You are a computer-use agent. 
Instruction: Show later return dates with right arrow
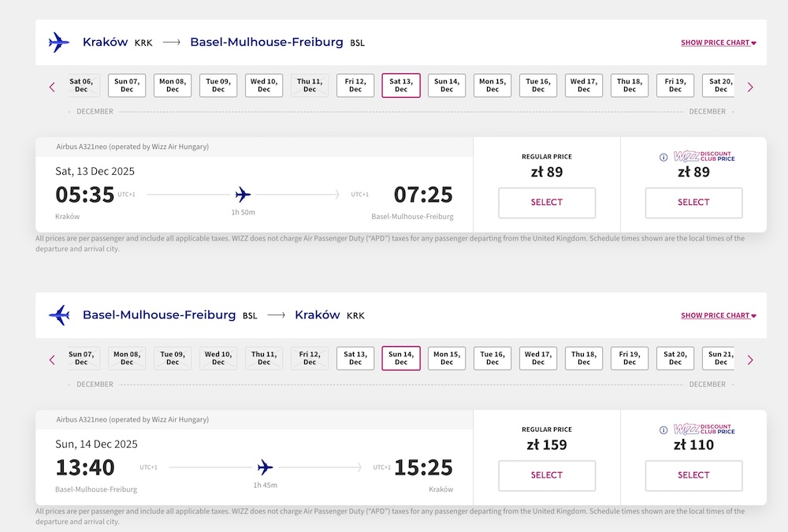coord(750,360)
